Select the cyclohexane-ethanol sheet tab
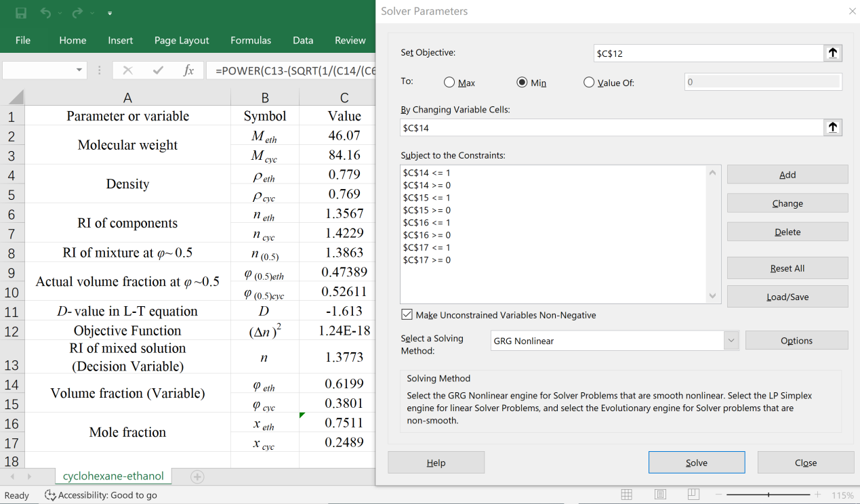Screen dimensions: 860x504 click(113, 476)
